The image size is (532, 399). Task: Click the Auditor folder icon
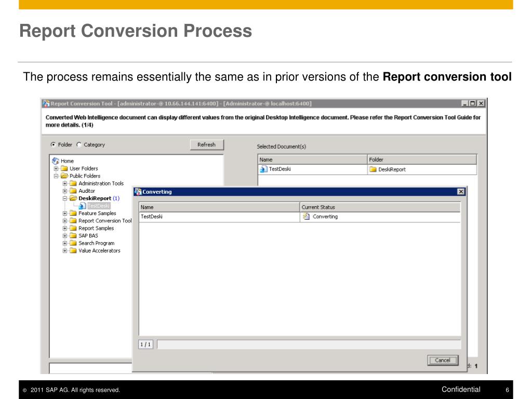73,191
